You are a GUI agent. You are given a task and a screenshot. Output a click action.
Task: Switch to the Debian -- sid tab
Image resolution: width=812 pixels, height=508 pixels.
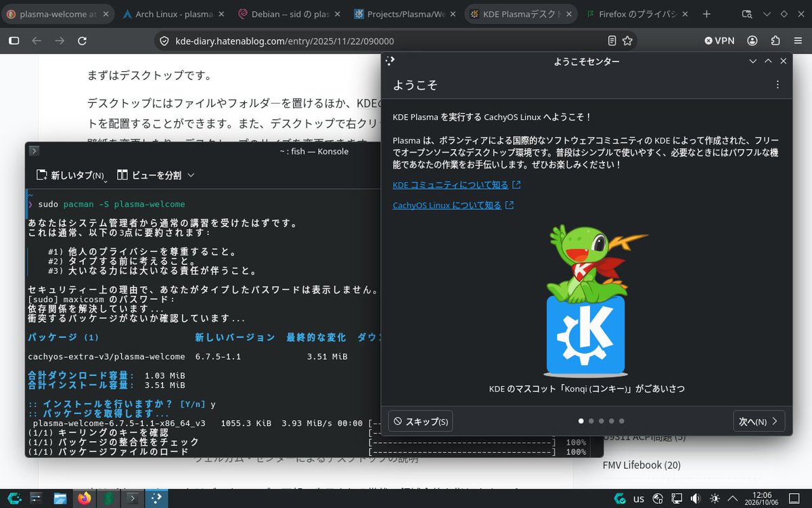tap(288, 14)
